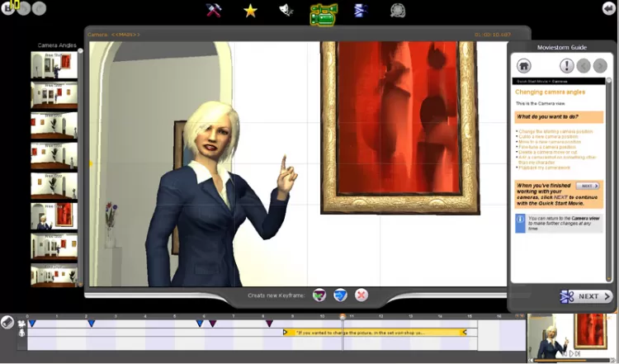The height and width of the screenshot is (364, 619).
Task: Open the Cutting Room film strip icon
Action: point(361,10)
